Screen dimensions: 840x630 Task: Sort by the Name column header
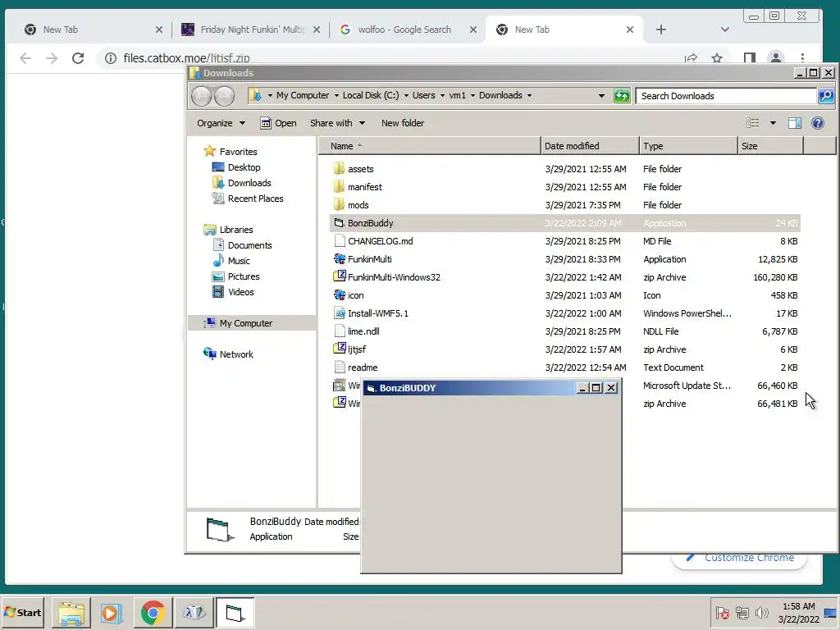click(x=429, y=146)
